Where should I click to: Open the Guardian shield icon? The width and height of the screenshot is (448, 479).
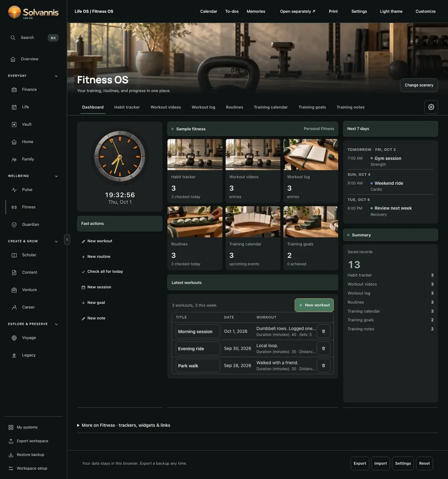[x=14, y=224]
